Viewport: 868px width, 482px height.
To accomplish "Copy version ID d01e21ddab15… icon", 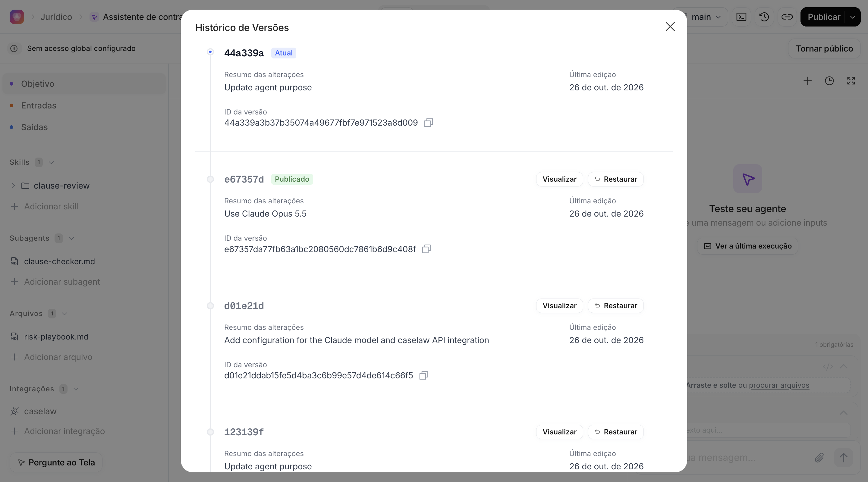I will [x=423, y=375].
